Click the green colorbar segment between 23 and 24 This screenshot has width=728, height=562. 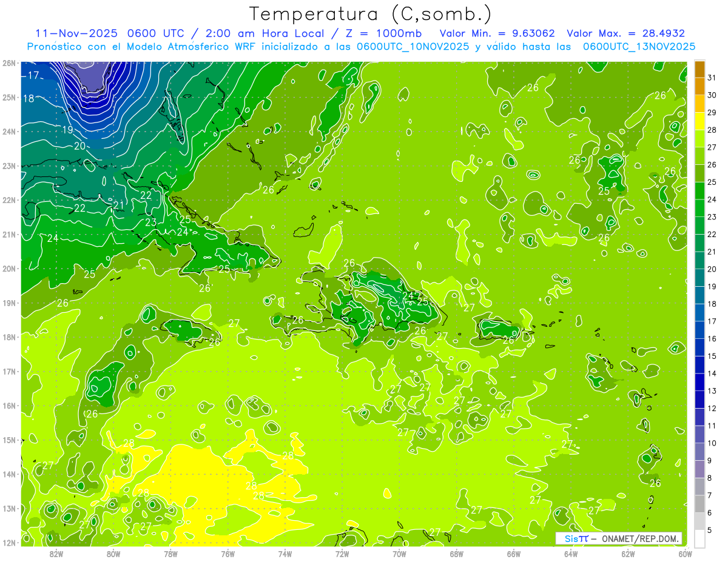(699, 208)
